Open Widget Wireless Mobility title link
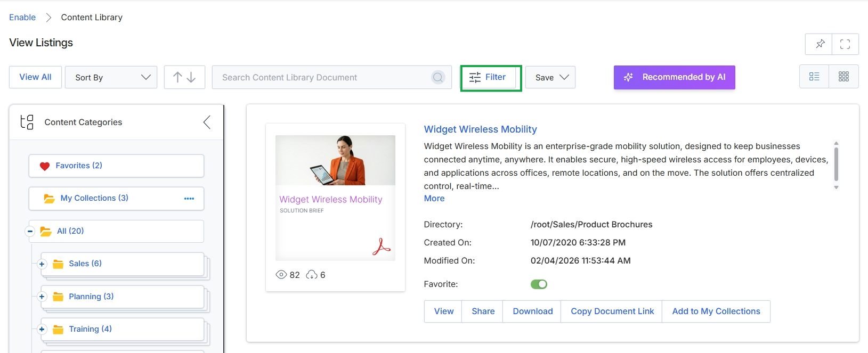 coord(480,129)
